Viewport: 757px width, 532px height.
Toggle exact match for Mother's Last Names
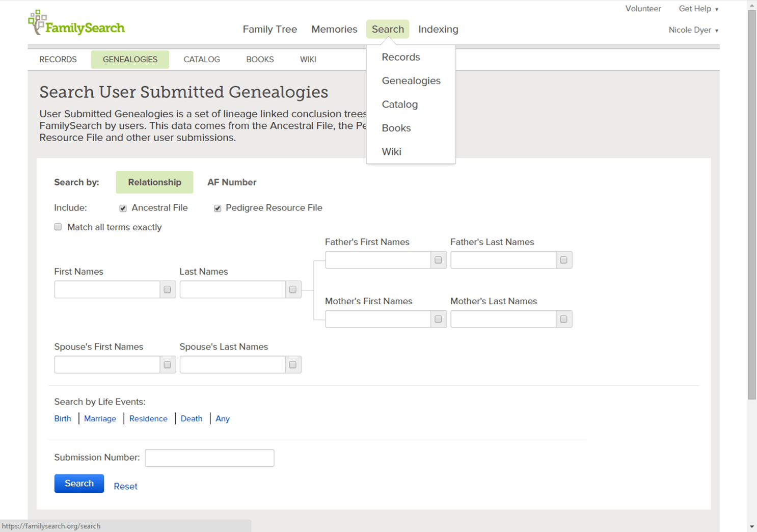pos(563,319)
